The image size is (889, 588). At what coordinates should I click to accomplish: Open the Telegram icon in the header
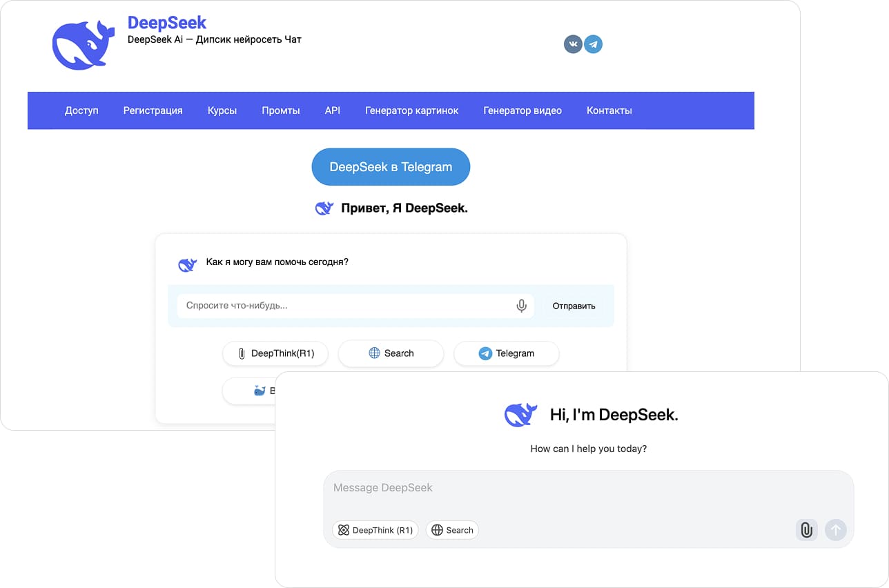[x=593, y=44]
